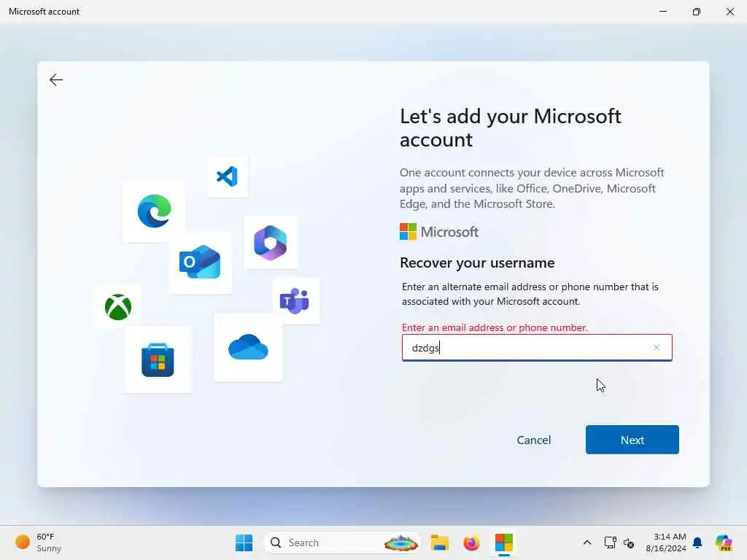
Task: Select the Microsoft account app in the taskbar
Action: (504, 542)
